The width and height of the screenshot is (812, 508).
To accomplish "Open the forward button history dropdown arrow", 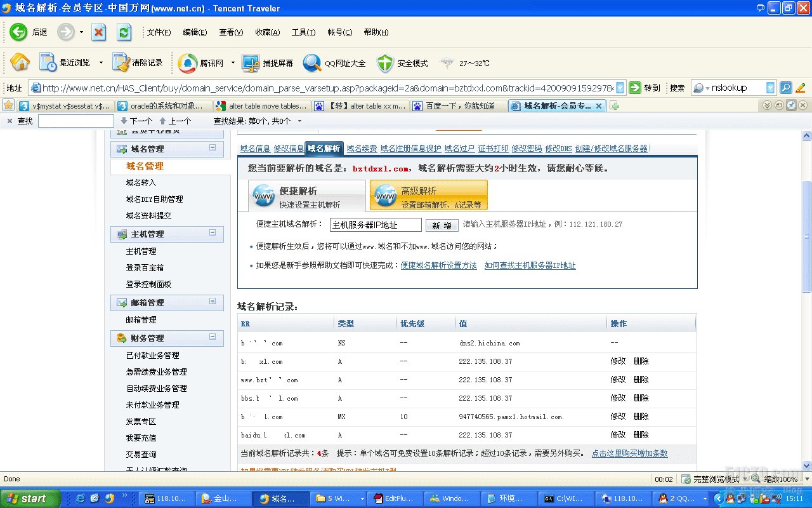I will 81,32.
